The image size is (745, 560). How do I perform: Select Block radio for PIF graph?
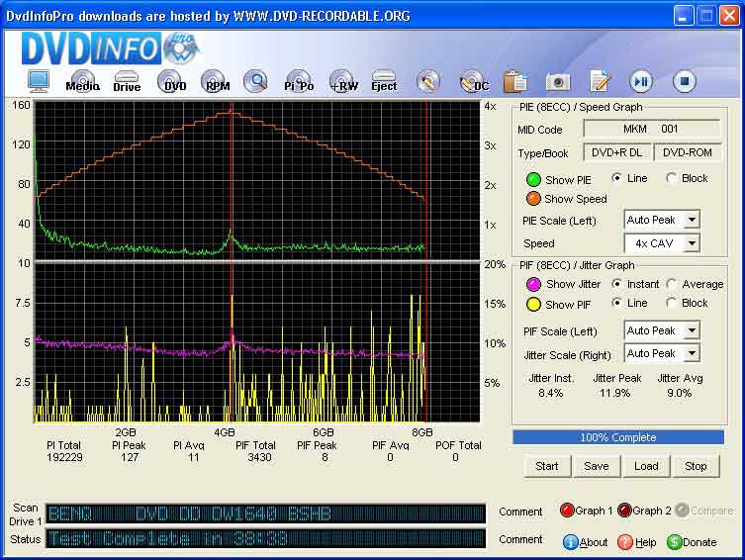(672, 303)
